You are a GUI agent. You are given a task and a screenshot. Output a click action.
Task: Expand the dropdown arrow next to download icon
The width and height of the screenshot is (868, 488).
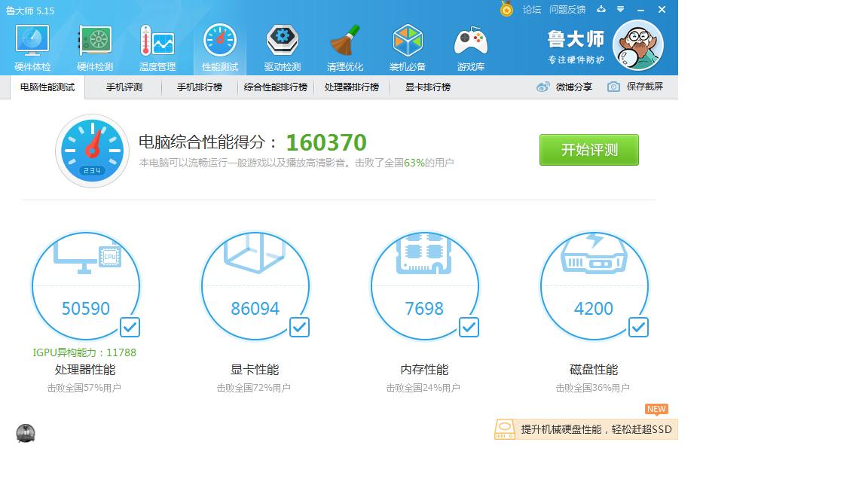[x=620, y=10]
